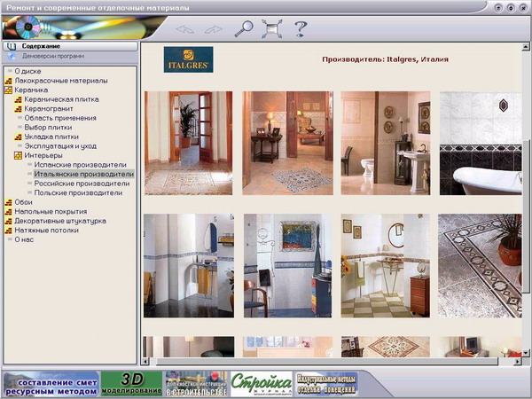This screenshot has height=399, width=532.
Task: Click the forward arrow navigation icon
Action: (x=214, y=29)
